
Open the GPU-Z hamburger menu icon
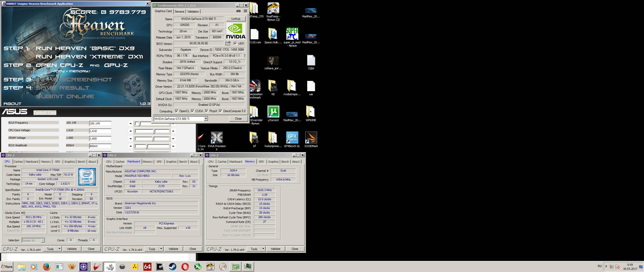pos(245,11)
